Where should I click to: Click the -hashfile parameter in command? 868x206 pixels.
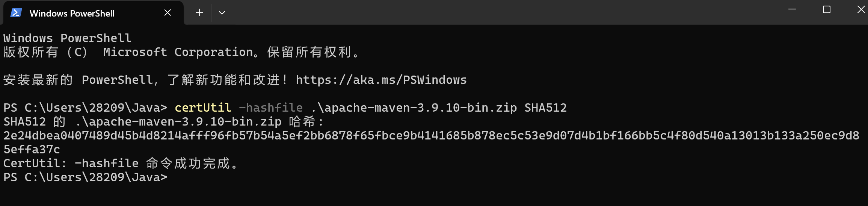click(x=270, y=108)
